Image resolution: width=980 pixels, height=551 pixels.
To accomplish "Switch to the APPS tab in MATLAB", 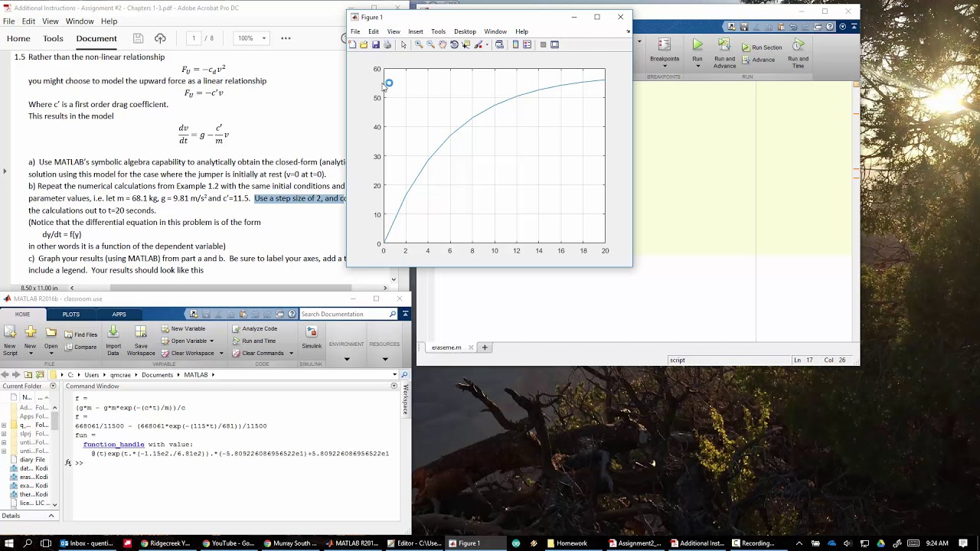I will [119, 315].
